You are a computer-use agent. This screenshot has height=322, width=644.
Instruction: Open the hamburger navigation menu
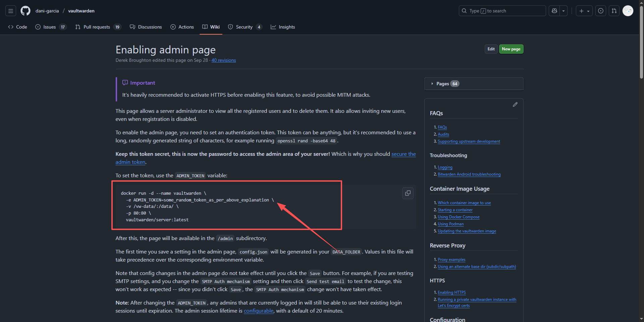tap(11, 11)
